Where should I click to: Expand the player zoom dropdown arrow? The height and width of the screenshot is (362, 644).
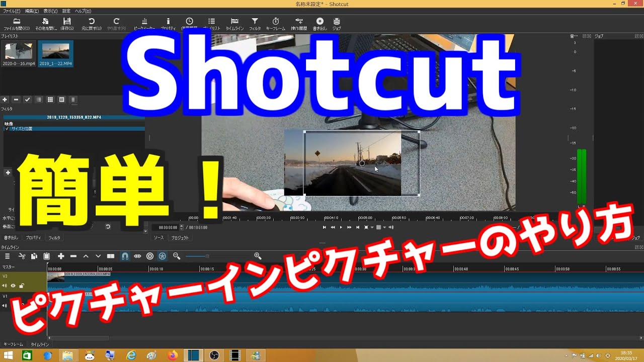pos(372,227)
